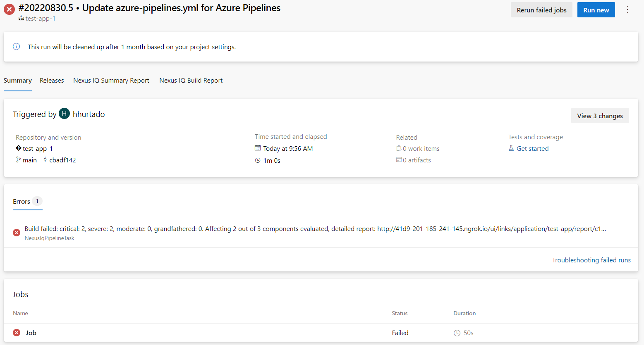This screenshot has height=345, width=644.
Task: Click the work items icon under Related
Action: (399, 148)
